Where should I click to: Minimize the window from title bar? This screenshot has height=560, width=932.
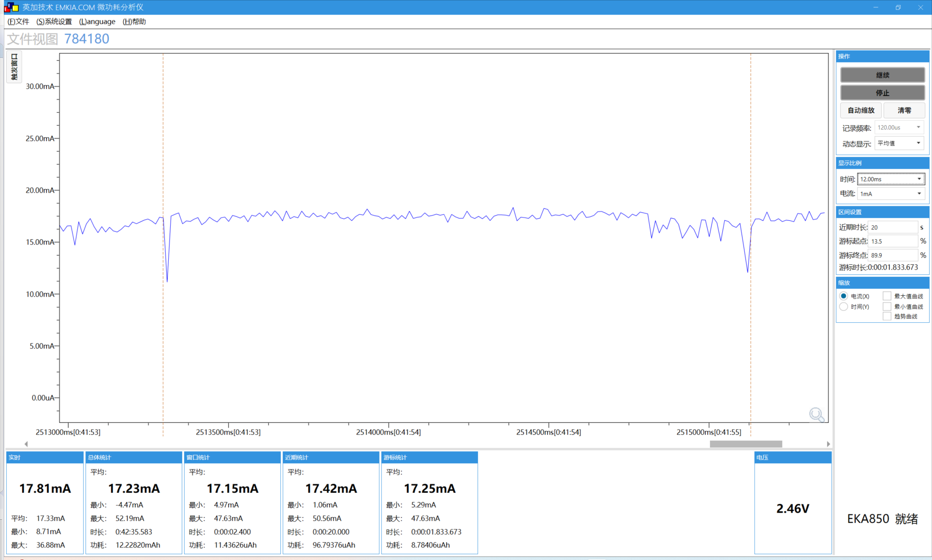click(875, 7)
